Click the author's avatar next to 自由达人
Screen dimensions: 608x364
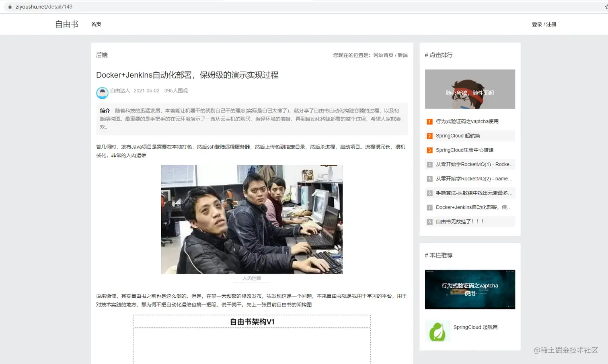point(103,93)
